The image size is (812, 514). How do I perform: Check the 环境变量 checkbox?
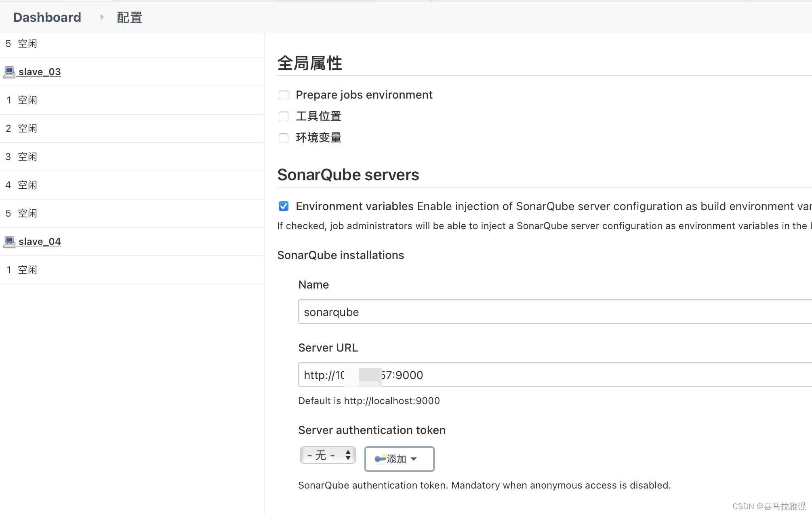click(x=284, y=138)
